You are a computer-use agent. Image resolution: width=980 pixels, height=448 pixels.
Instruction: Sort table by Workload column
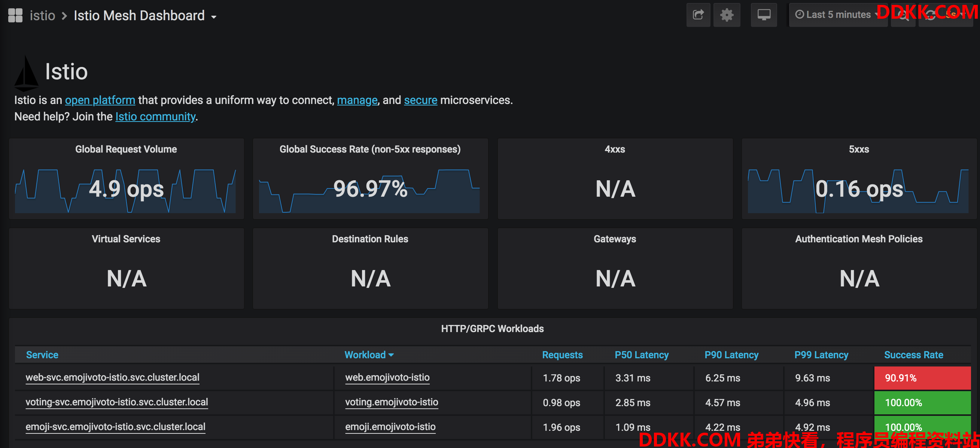coord(369,355)
